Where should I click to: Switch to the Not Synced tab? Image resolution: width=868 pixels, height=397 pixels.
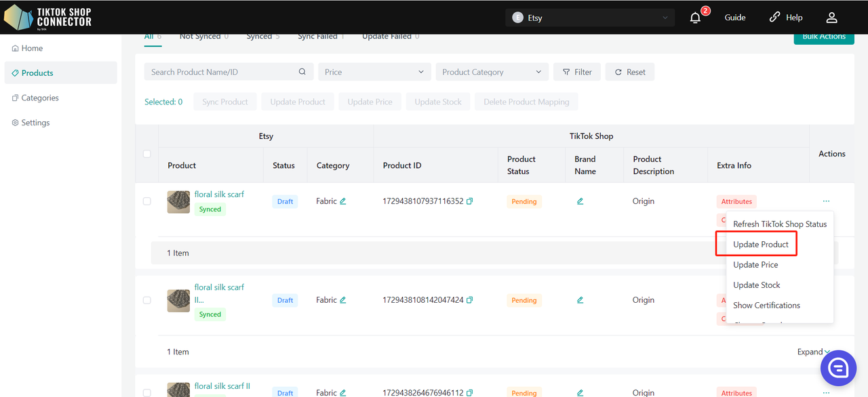204,37
